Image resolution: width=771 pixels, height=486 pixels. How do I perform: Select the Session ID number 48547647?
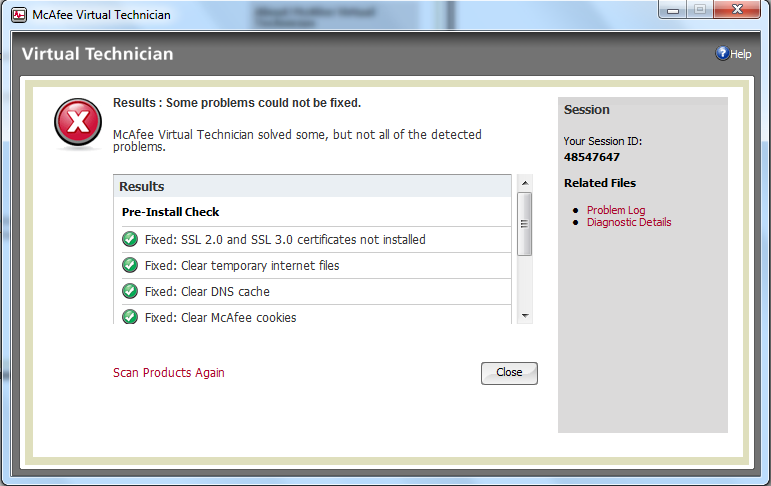[592, 157]
